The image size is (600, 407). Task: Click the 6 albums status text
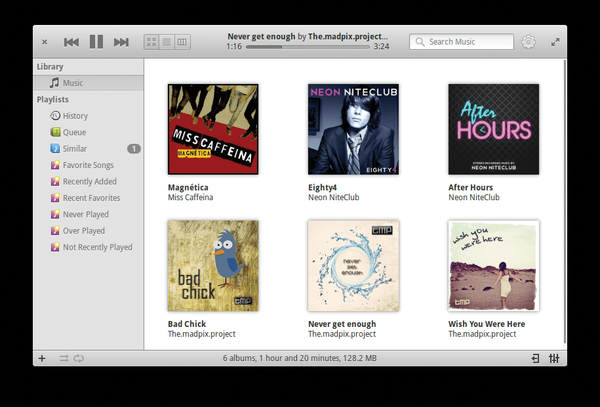coord(300,358)
